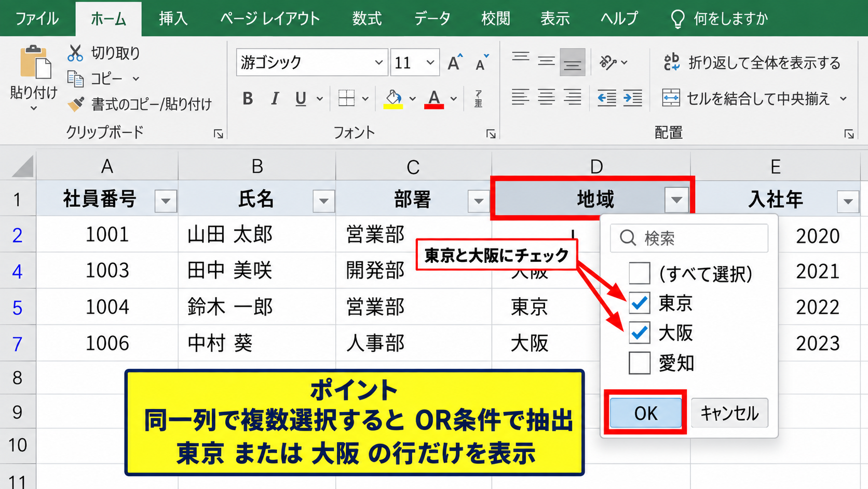The image size is (868, 489).
Task: Confirm the filter with OK button
Action: click(645, 413)
